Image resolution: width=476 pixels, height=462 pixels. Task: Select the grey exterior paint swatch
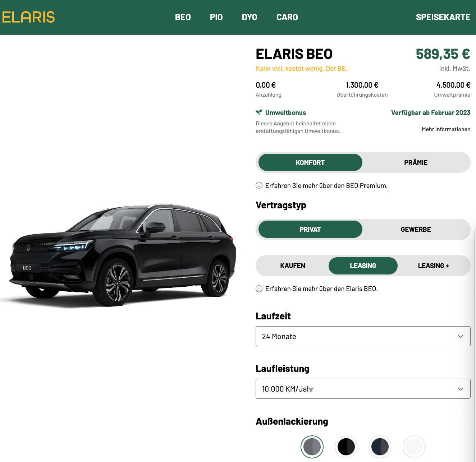point(312,447)
